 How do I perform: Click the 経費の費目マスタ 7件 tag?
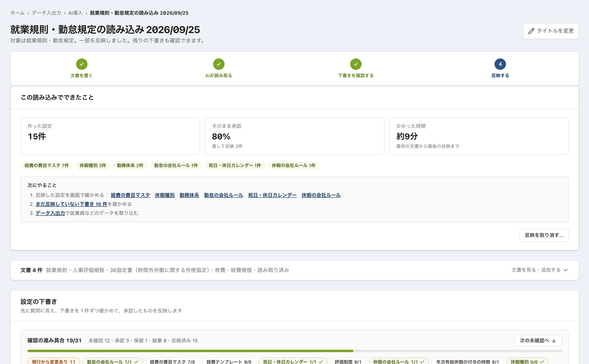tap(47, 166)
